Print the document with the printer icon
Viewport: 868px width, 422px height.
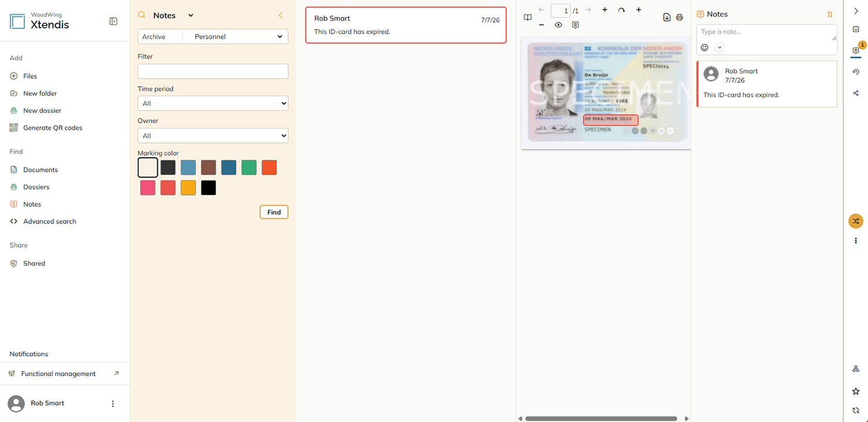click(679, 17)
